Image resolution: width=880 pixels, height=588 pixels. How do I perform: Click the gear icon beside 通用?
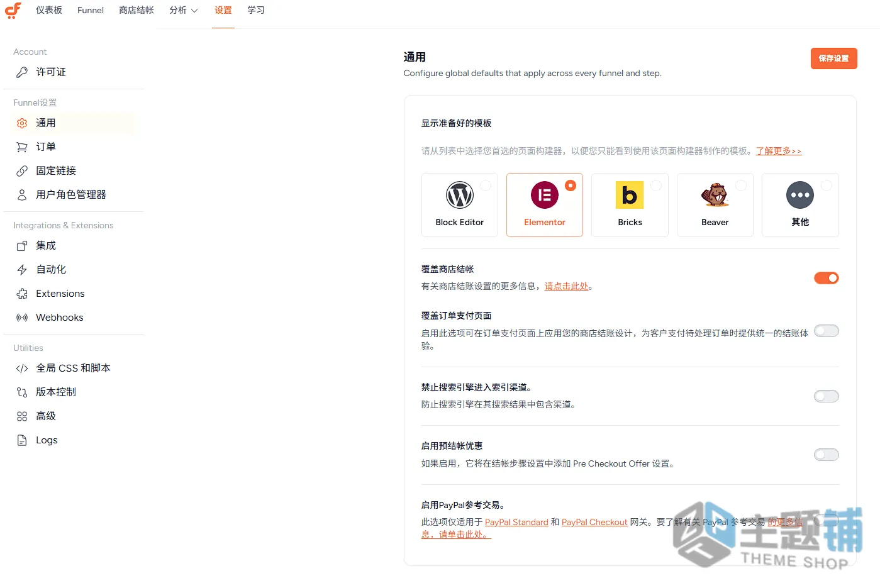(22, 123)
